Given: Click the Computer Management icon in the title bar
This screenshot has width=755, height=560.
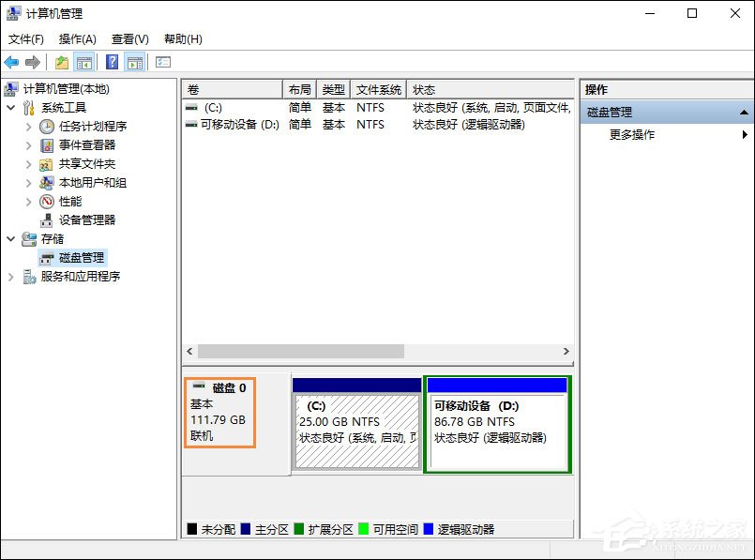Looking at the screenshot, I should pyautogui.click(x=11, y=13).
